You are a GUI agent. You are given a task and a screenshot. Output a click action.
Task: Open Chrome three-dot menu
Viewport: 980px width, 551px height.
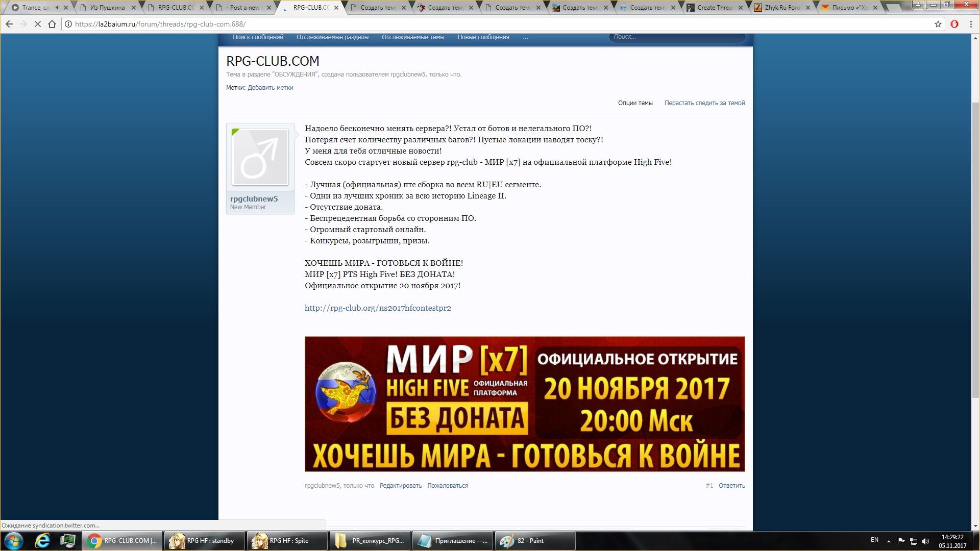point(971,24)
